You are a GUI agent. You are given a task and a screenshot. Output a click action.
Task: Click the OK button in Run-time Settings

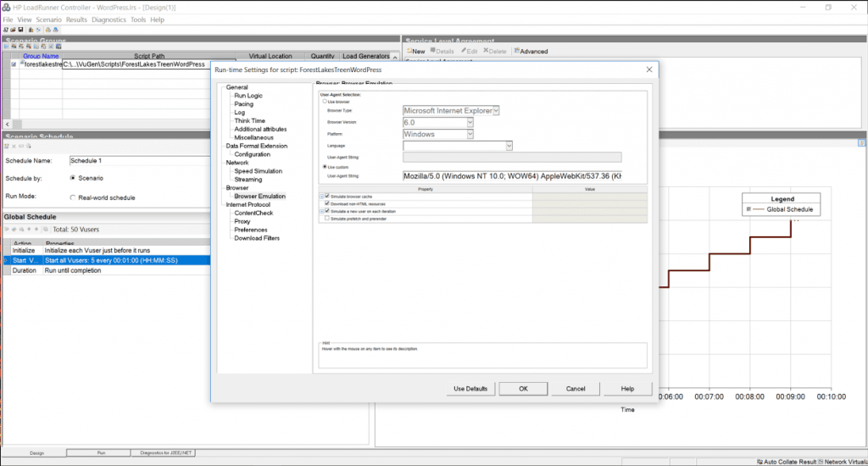pos(523,389)
